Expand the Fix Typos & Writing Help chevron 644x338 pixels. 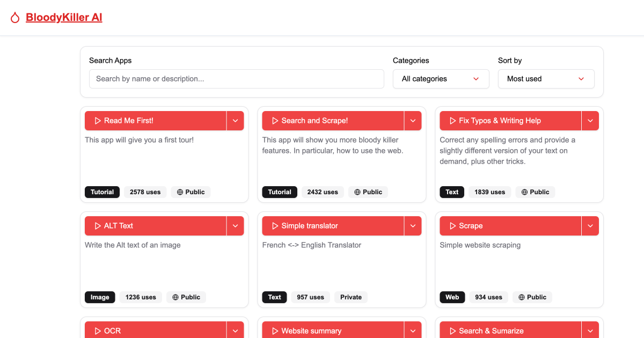(590, 121)
